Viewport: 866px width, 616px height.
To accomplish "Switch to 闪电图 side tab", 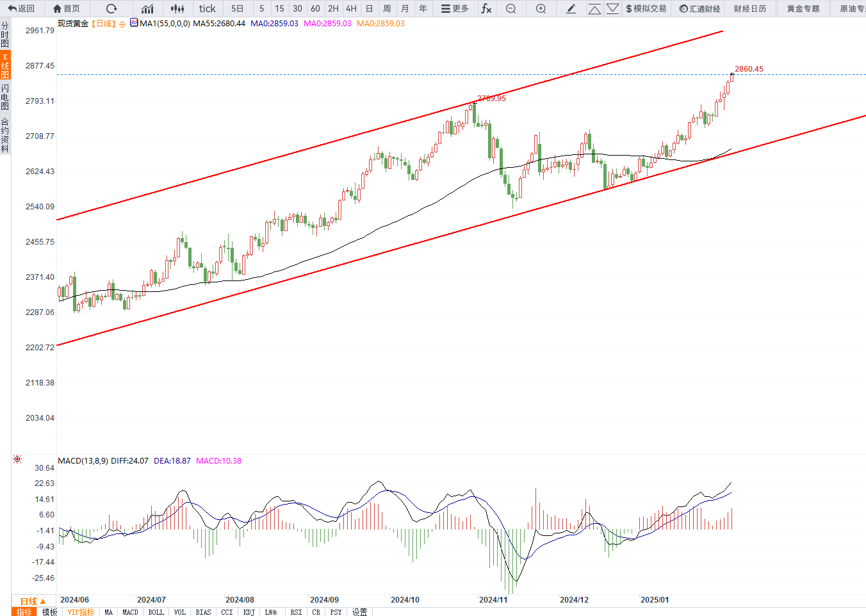I will point(5,97).
